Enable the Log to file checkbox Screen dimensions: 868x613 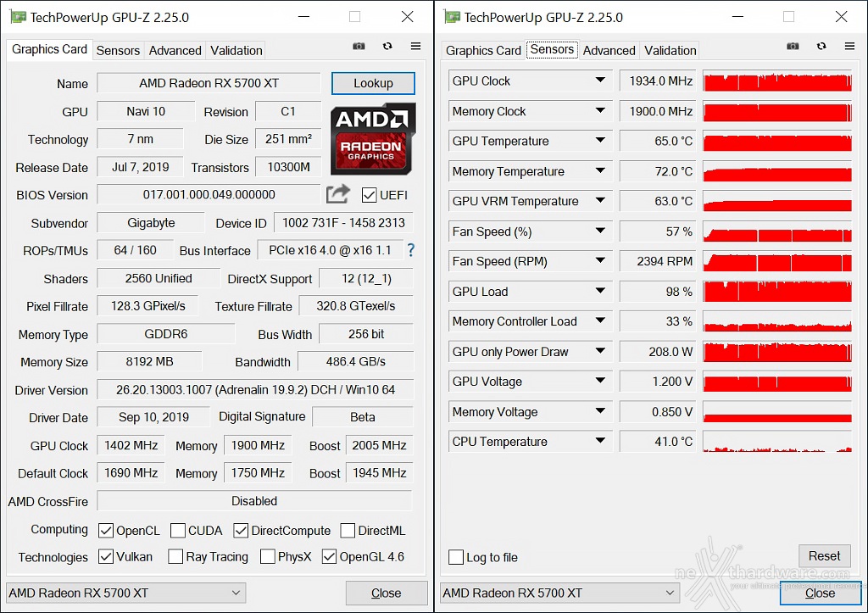tap(456, 557)
